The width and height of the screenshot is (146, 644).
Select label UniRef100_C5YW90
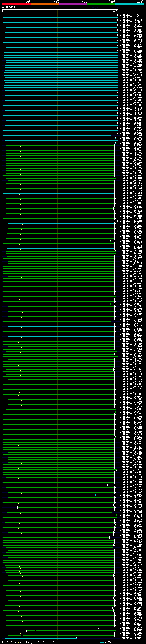pyautogui.click(x=131, y=128)
